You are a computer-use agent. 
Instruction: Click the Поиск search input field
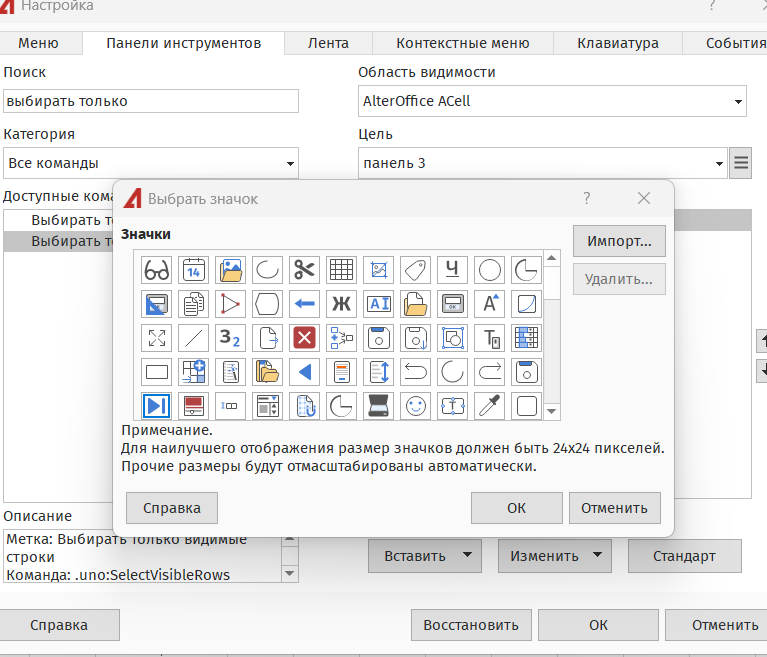tap(151, 101)
